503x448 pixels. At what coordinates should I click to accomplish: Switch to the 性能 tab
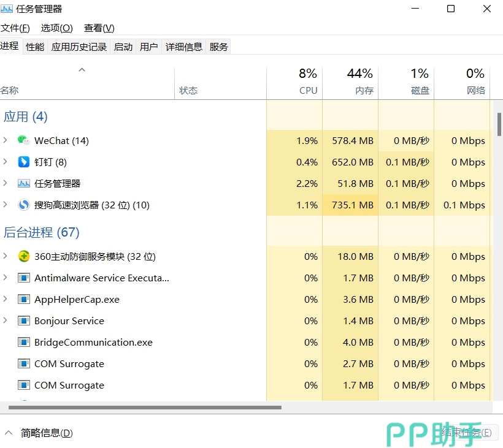(x=35, y=47)
